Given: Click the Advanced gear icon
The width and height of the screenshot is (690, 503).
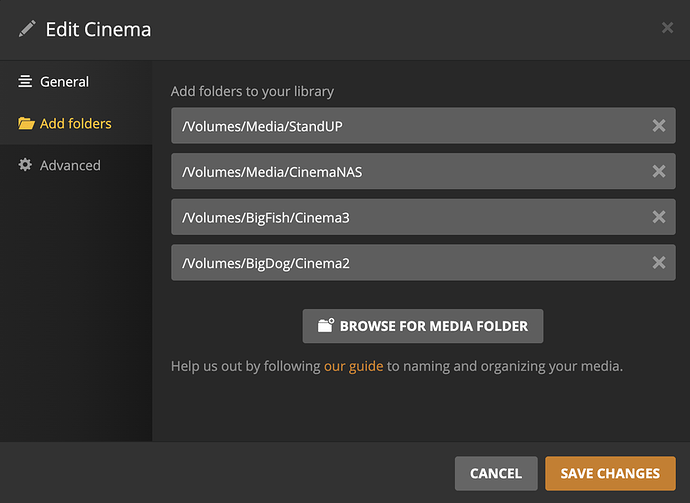Looking at the screenshot, I should pyautogui.click(x=25, y=165).
